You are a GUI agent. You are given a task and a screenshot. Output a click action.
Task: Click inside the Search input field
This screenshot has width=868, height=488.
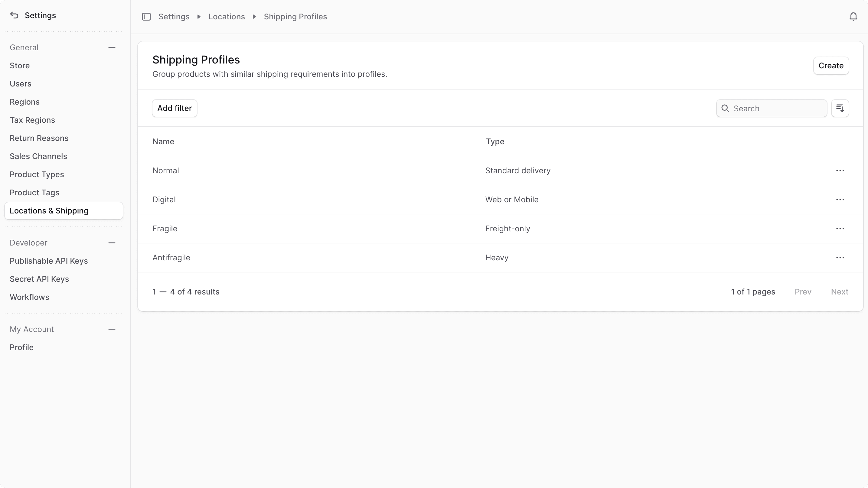click(x=772, y=108)
